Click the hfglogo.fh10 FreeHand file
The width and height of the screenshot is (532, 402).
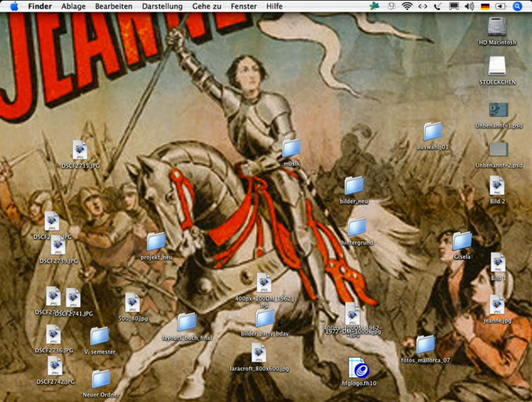(358, 368)
